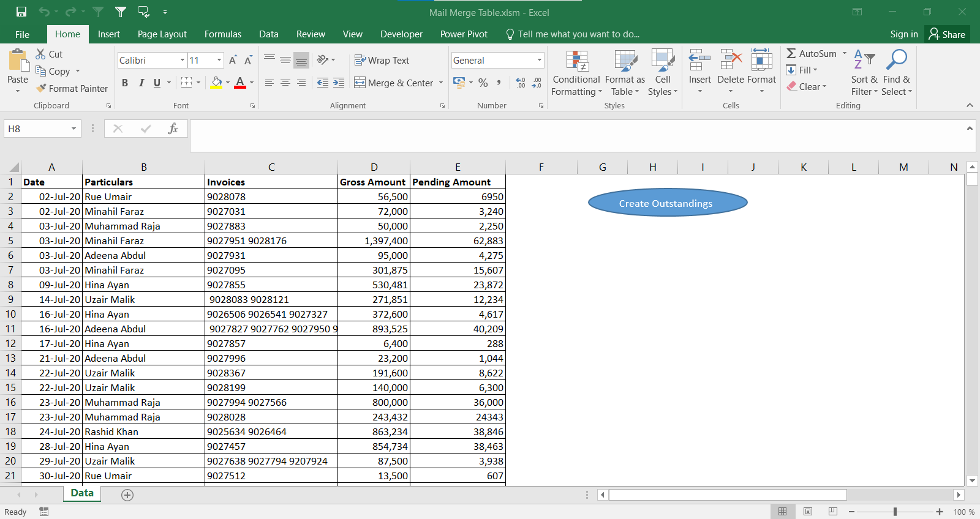Click the Orientation text angle icon
This screenshot has width=980, height=519.
coord(323,60)
